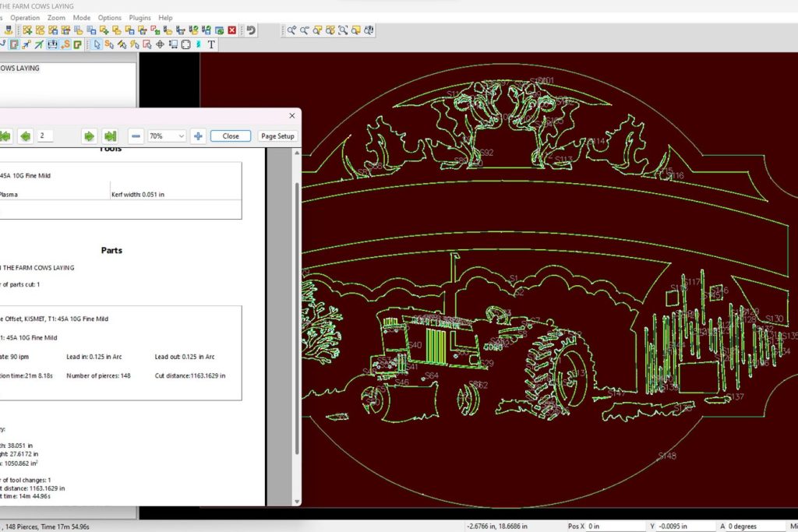798x532 pixels.
Task: Go to next preview page arrow
Action: click(x=89, y=136)
